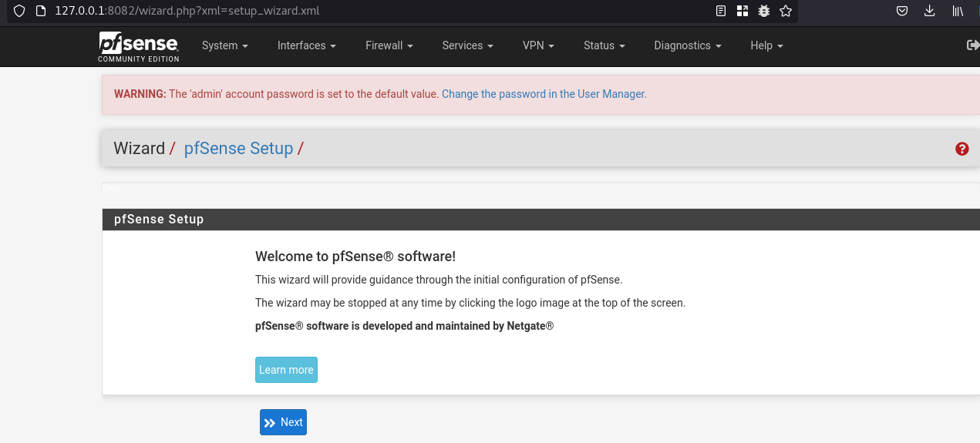Click the 'pfSense Setup' panel header
The height and width of the screenshot is (443, 980).
tap(541, 219)
